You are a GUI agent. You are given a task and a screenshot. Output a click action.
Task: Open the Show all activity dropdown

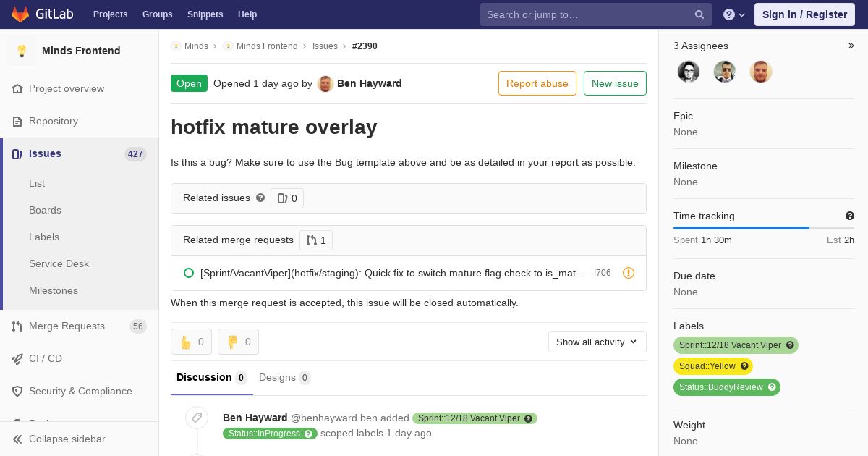click(597, 342)
